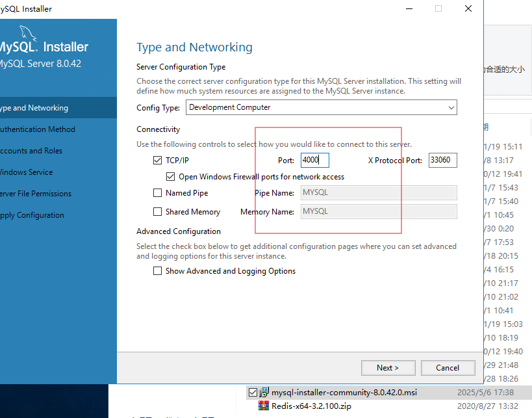Close the MySQL Installer window
This screenshot has width=532, height=418.
pos(468,8)
